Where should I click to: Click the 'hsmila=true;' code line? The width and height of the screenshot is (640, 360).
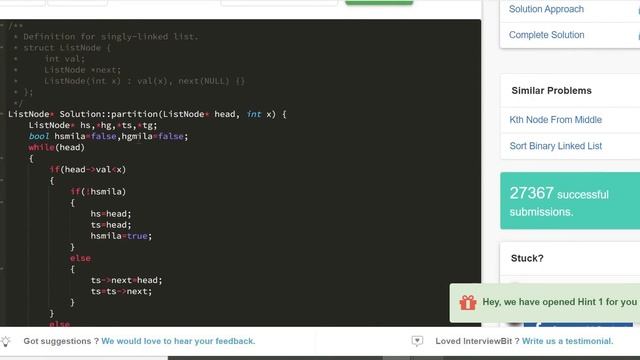click(x=121, y=236)
